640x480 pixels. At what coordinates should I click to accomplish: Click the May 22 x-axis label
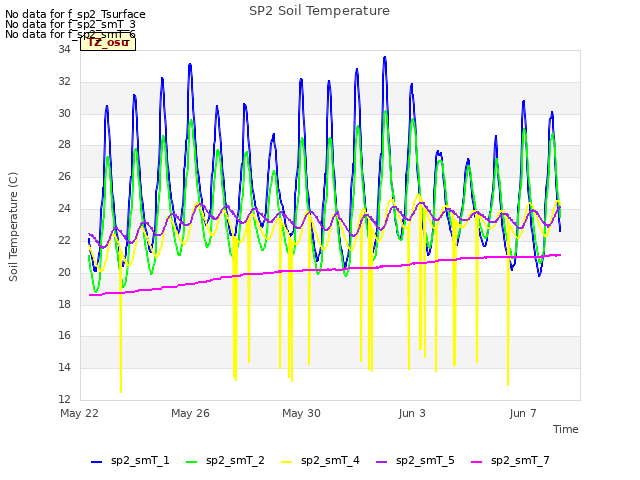79,413
